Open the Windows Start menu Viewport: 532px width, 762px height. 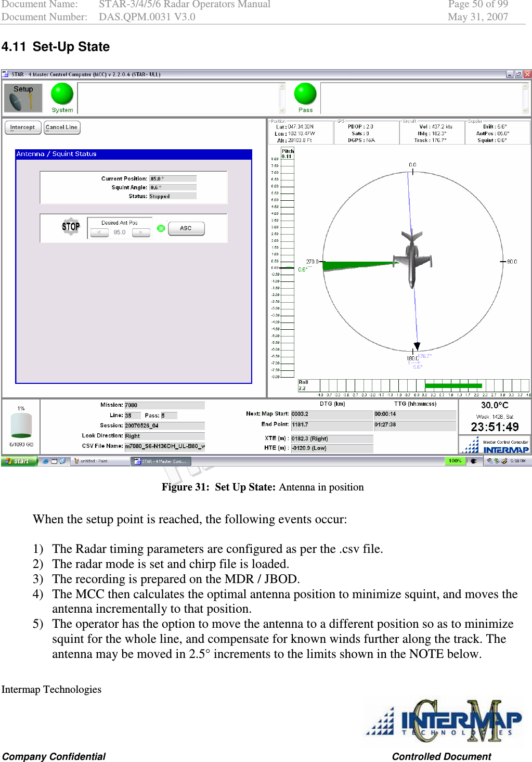click(x=18, y=461)
